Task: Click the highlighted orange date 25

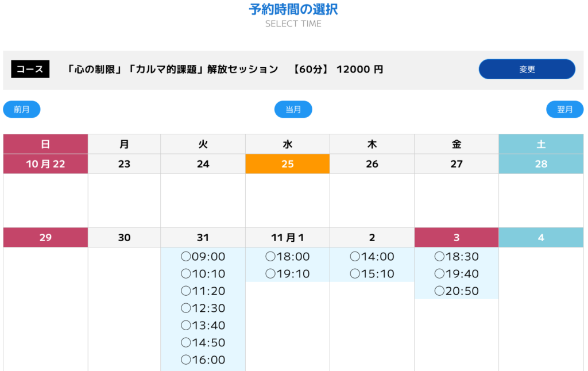Action: pos(287,164)
